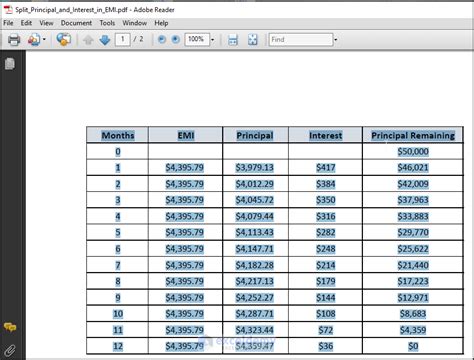The width and height of the screenshot is (474, 360).
Task: Open the Document menu
Action: [76, 23]
